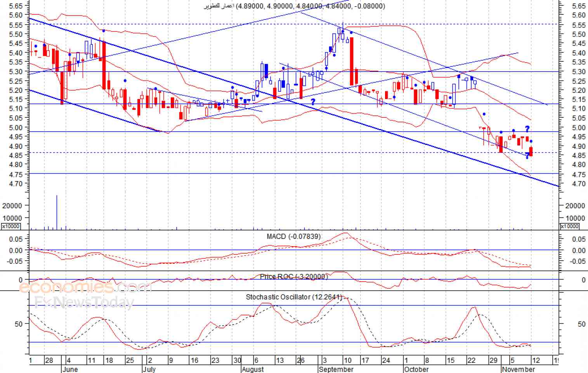Click 5.30 on the left price axis

16,71
